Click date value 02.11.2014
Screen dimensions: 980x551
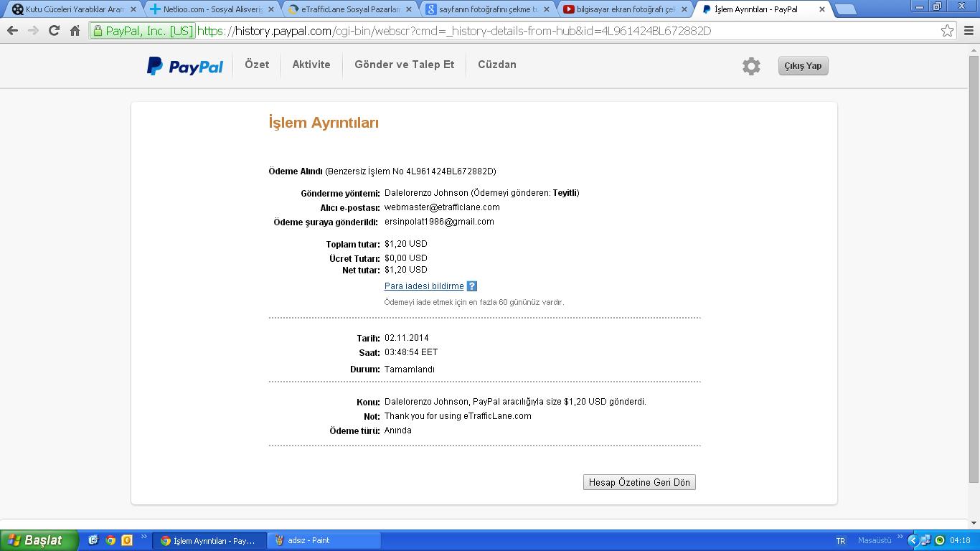[x=407, y=338]
